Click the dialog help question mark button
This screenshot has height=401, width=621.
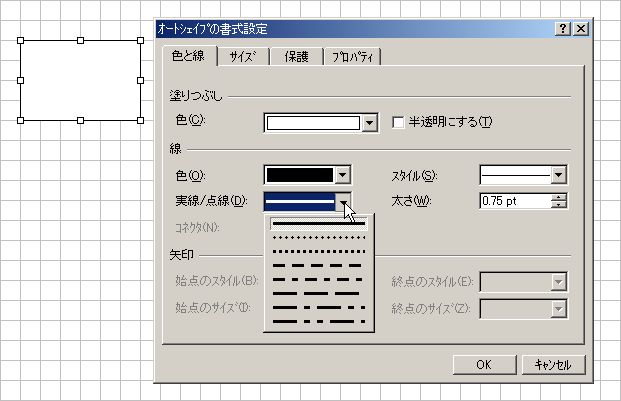[x=563, y=29]
